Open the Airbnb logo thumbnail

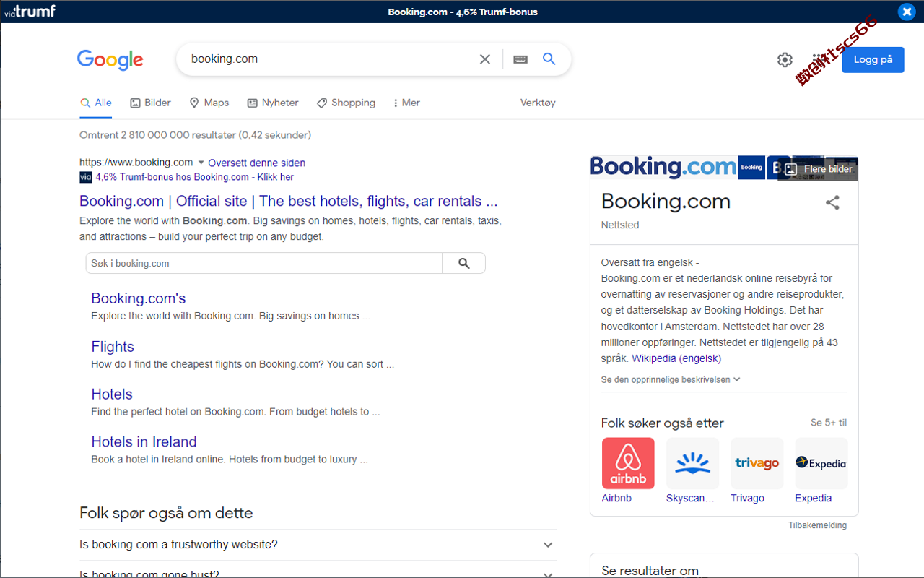click(x=628, y=463)
